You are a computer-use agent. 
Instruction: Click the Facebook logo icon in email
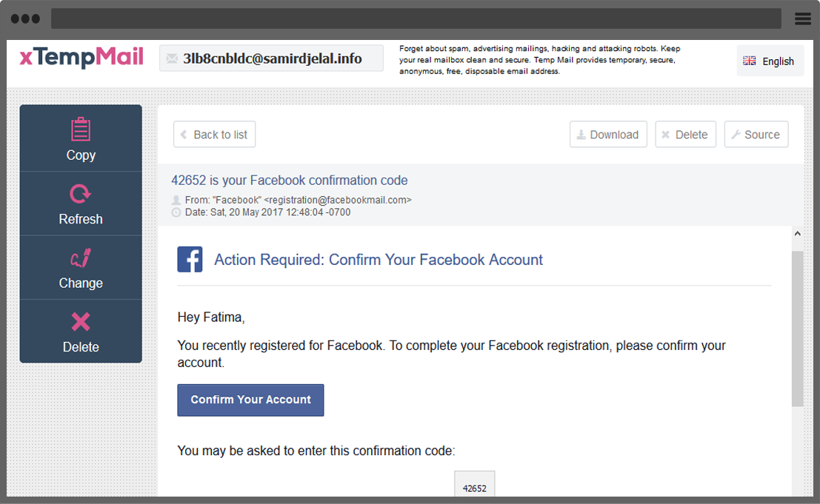point(190,260)
